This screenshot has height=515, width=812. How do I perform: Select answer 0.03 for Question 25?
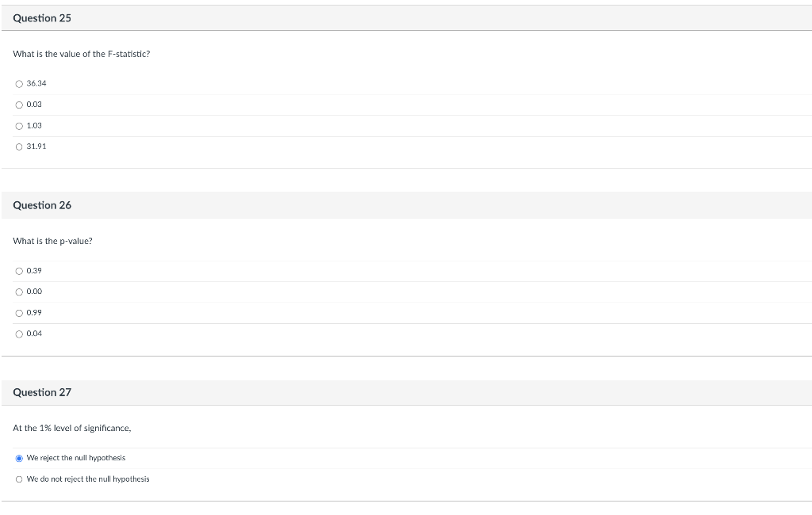click(x=19, y=104)
